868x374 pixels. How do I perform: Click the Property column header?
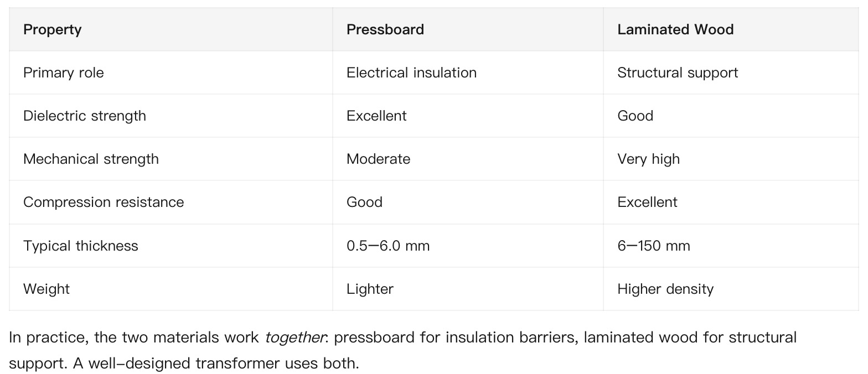(x=53, y=29)
